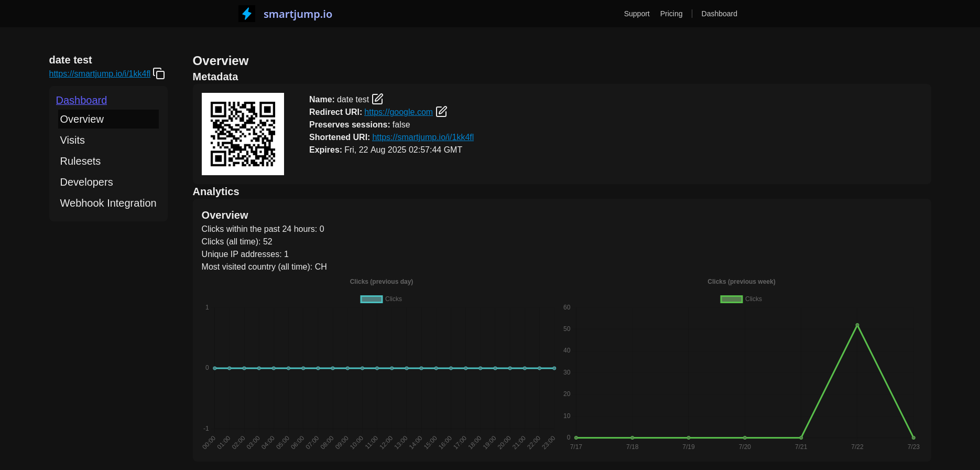This screenshot has width=980, height=470.
Task: Click 'Unique IP addresses: 1' text
Action: [x=245, y=254]
